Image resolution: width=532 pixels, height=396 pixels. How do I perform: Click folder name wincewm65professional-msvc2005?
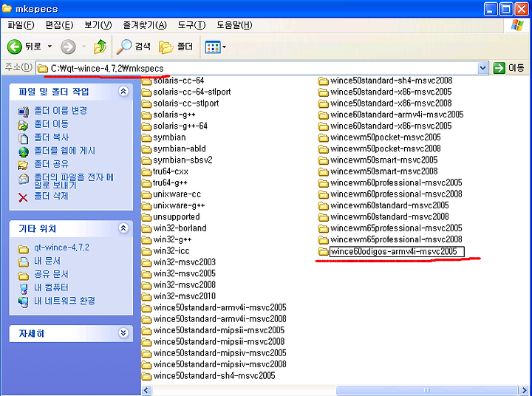point(396,228)
